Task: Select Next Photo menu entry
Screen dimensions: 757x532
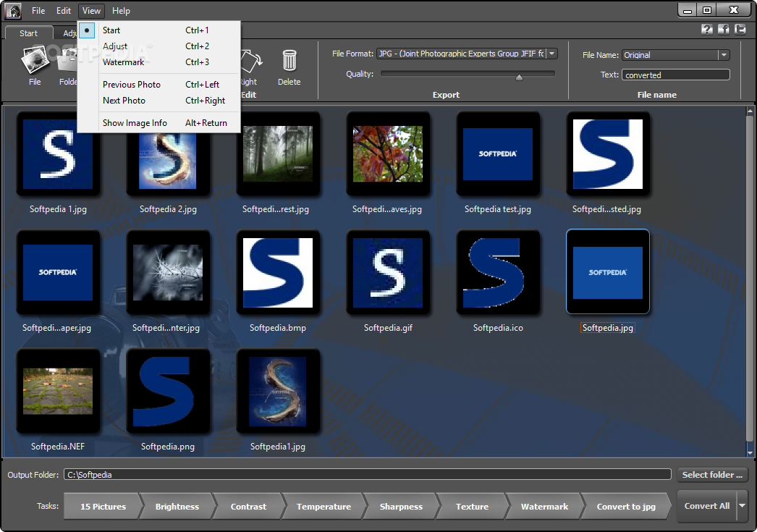Action: pyautogui.click(x=158, y=101)
